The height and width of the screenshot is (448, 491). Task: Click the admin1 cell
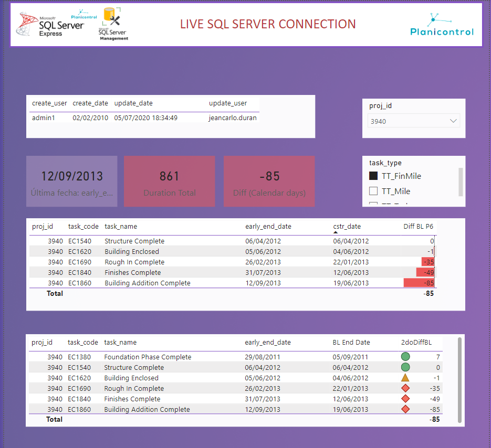click(44, 118)
